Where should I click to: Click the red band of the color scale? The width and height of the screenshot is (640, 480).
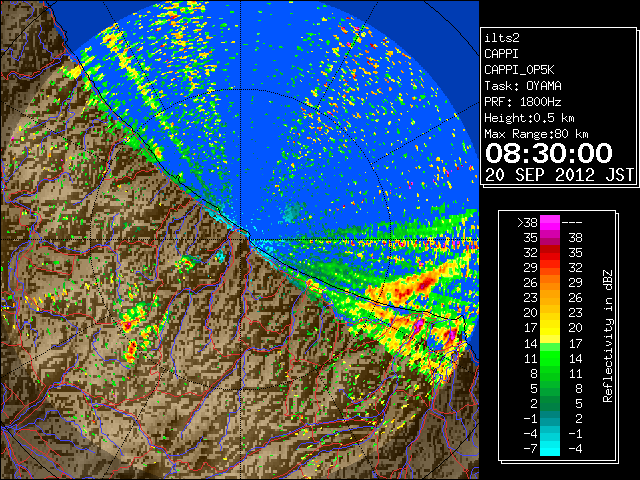click(550, 253)
